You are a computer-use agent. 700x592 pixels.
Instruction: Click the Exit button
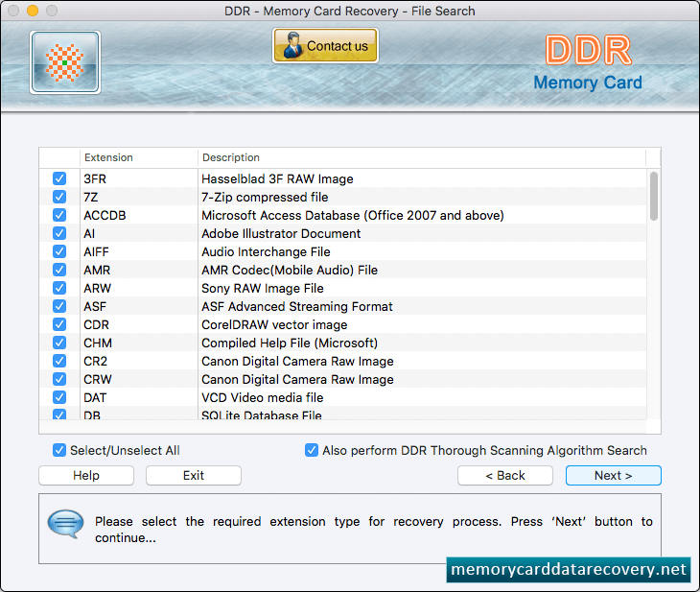[x=194, y=475]
